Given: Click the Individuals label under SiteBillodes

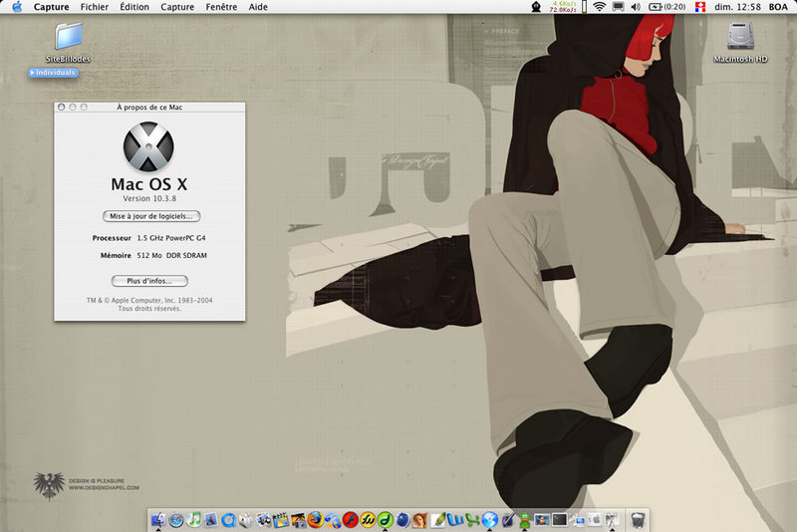Looking at the screenshot, I should click(54, 73).
